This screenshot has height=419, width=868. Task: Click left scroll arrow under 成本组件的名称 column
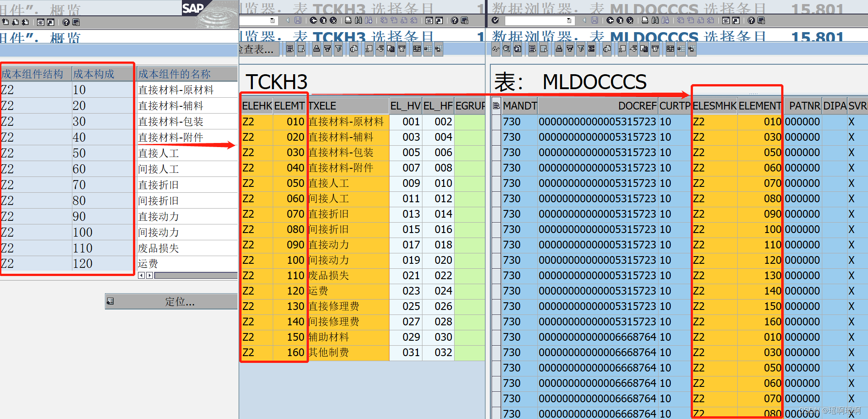click(x=142, y=275)
